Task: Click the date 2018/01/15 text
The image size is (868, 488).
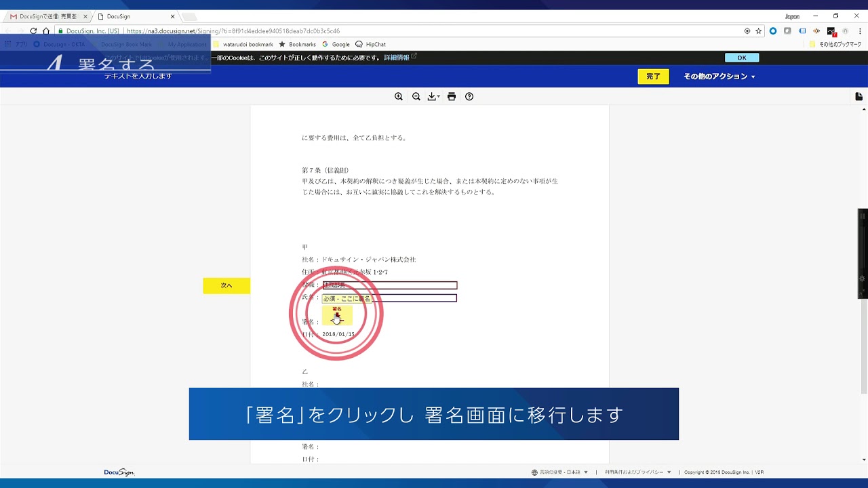Action: pos(338,334)
